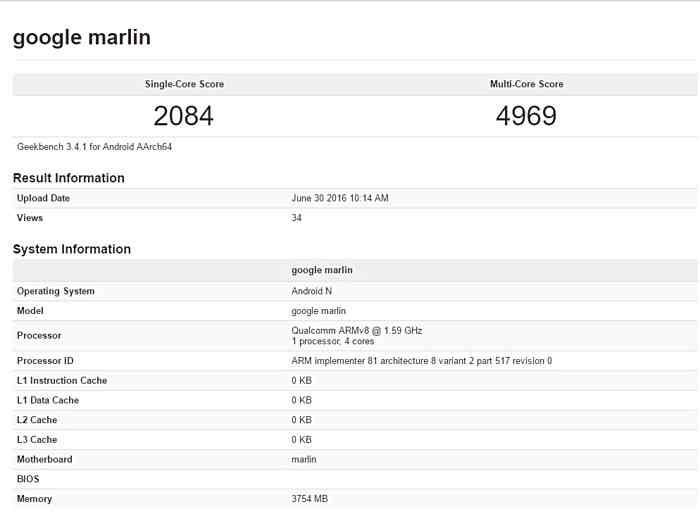Screen dimensions: 700x514
Task: Select the Operating System label
Action: coord(56,291)
